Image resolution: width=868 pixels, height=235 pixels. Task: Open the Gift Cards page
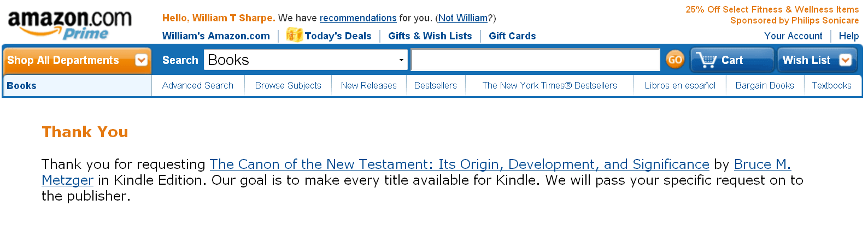point(512,36)
